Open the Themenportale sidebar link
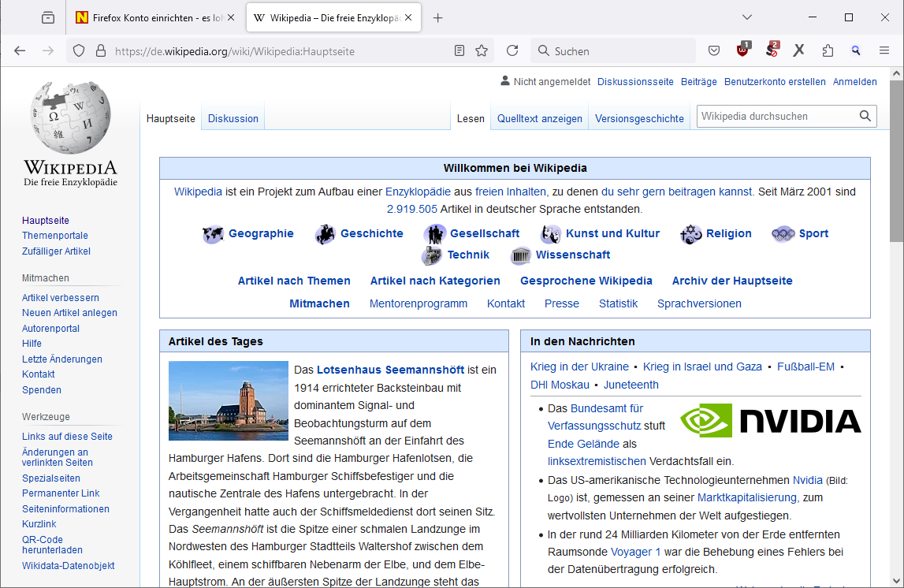 [54, 236]
